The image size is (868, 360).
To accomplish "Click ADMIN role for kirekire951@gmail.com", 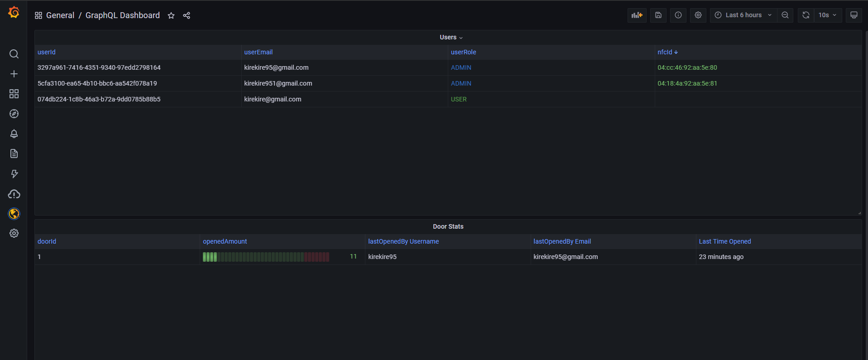I will [x=461, y=83].
